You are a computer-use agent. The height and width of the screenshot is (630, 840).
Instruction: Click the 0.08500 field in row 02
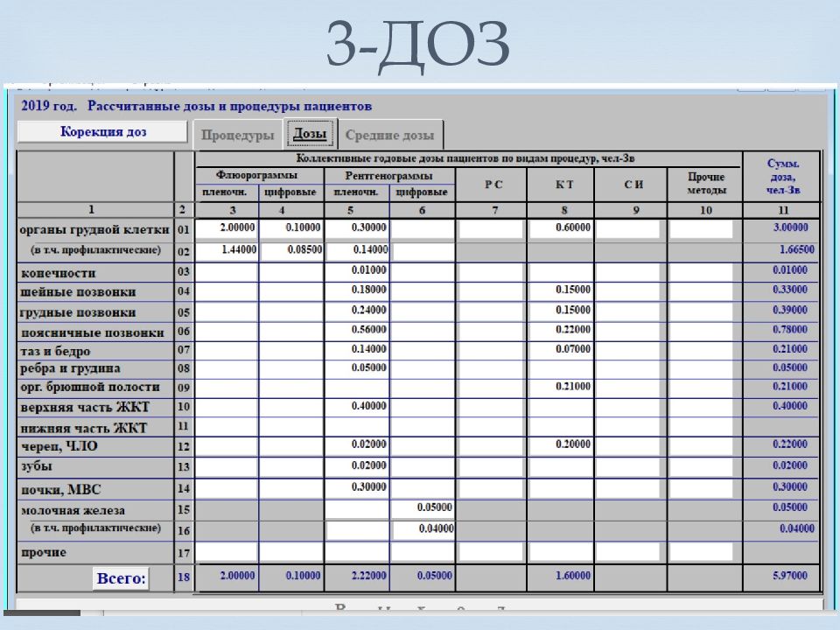pos(291,250)
